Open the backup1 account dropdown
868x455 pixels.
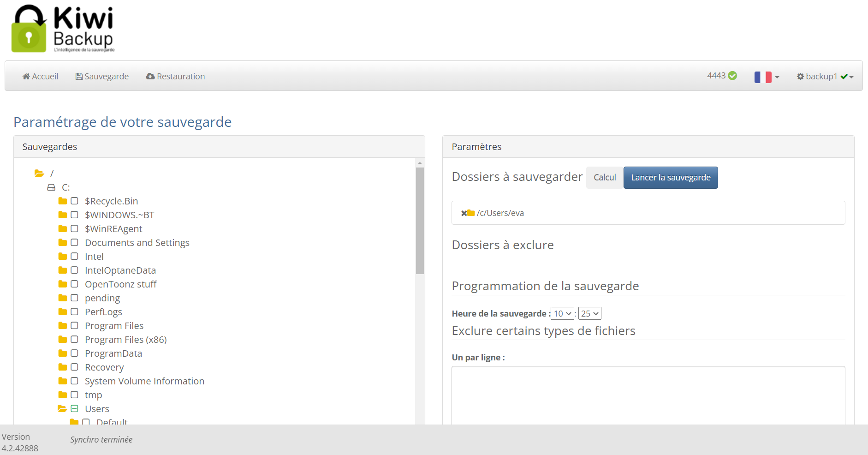[825, 77]
